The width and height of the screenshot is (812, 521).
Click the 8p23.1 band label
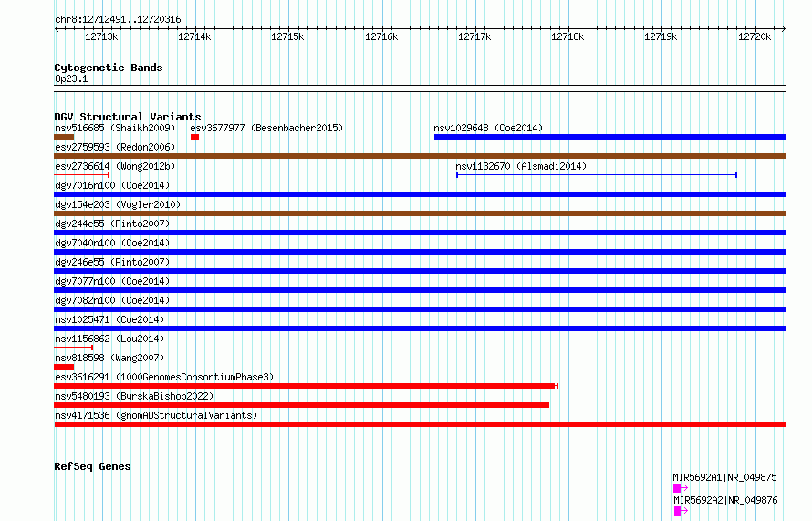click(71, 78)
